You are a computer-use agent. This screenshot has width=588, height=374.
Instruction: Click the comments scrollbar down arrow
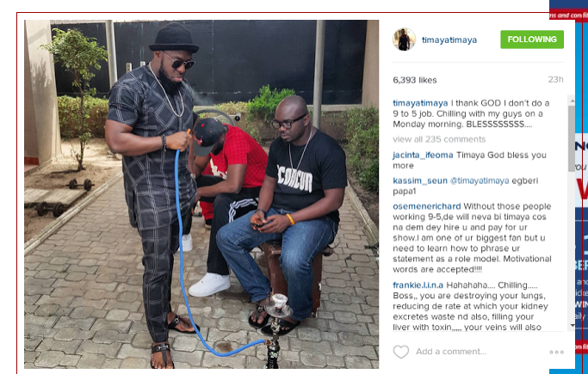click(x=572, y=325)
